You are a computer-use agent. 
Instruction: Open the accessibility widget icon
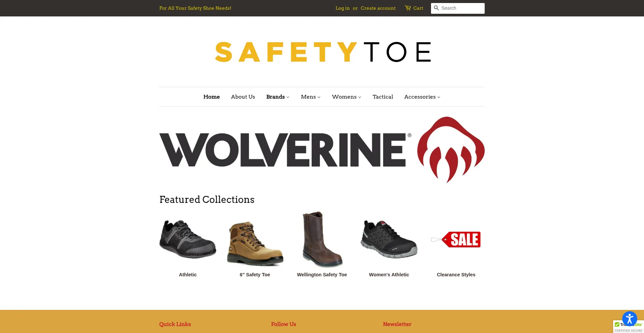click(x=630, y=319)
